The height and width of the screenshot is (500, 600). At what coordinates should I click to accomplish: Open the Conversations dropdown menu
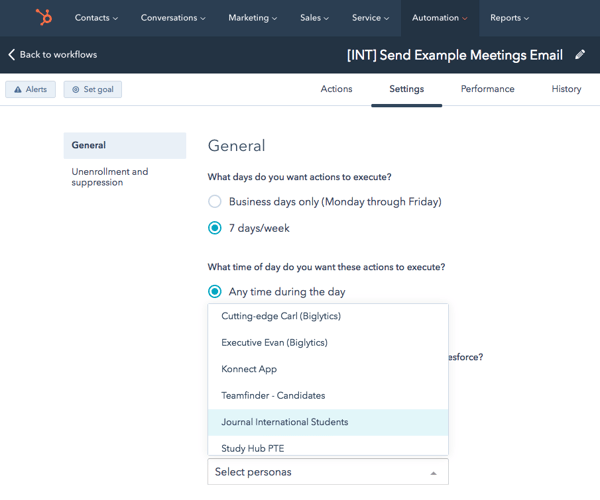(x=173, y=18)
